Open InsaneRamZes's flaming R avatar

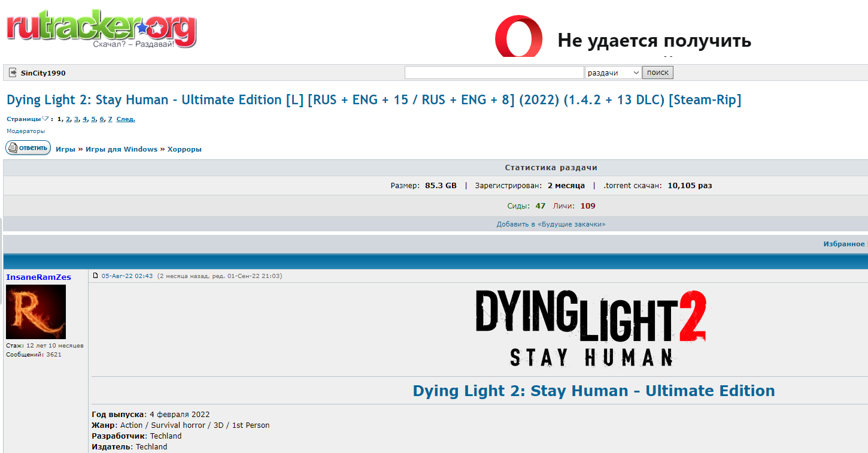coord(36,312)
